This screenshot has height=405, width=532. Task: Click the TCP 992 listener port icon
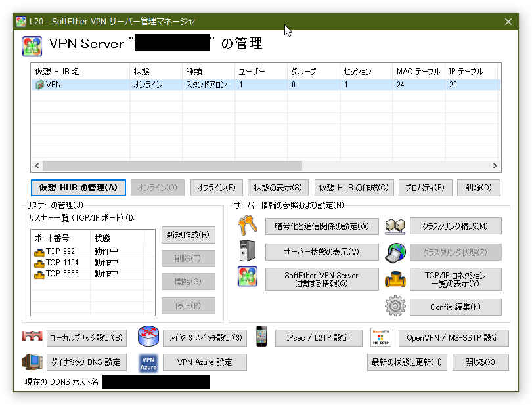click(39, 252)
